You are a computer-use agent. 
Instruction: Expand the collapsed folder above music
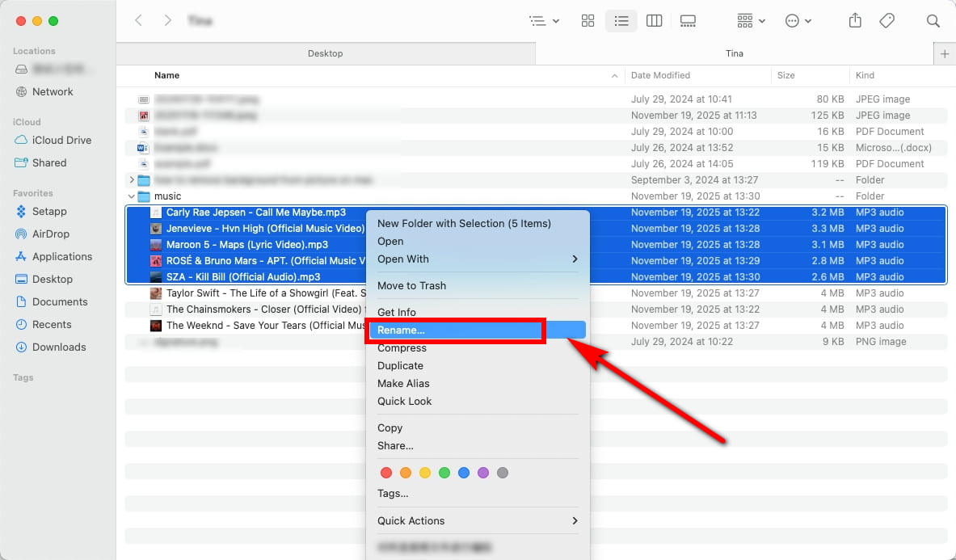132,180
